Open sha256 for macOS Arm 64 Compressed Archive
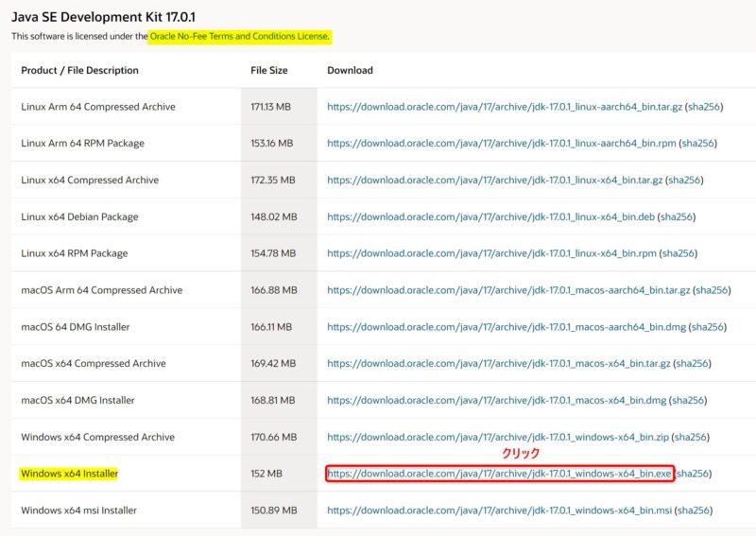This screenshot has width=756, height=536. click(x=712, y=290)
